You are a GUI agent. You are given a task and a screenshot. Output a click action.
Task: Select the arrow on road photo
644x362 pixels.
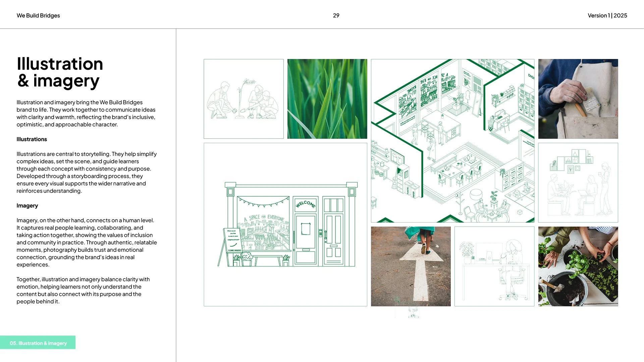[411, 266]
